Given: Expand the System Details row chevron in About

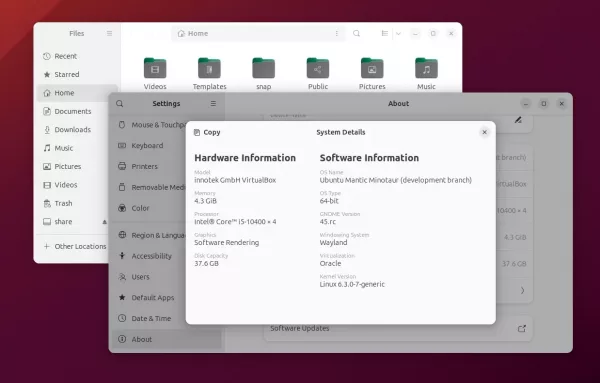Looking at the screenshot, I should (522, 290).
